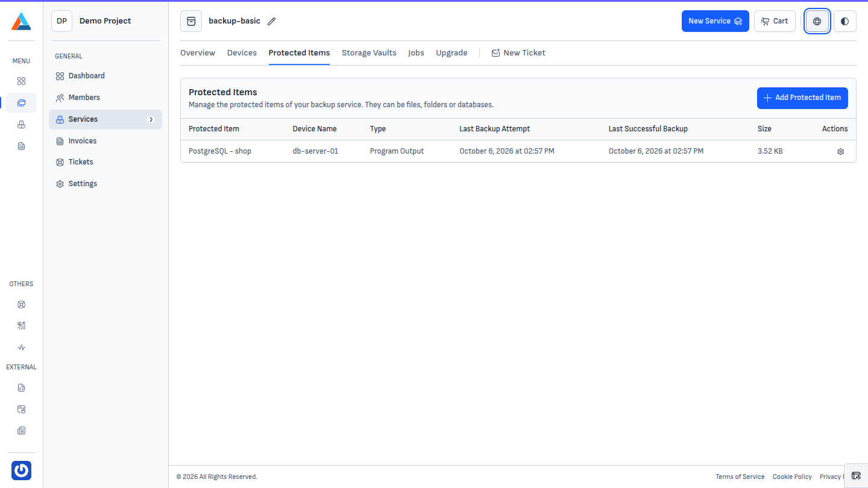868x488 pixels.
Task: Select the Upgrade tab
Action: pyautogui.click(x=451, y=53)
